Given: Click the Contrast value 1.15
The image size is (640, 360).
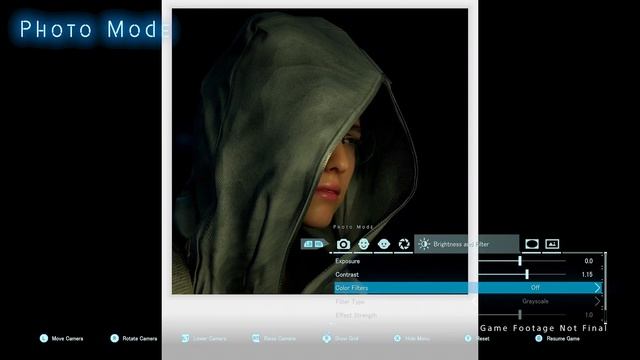Looking at the screenshot, I should (x=587, y=274).
